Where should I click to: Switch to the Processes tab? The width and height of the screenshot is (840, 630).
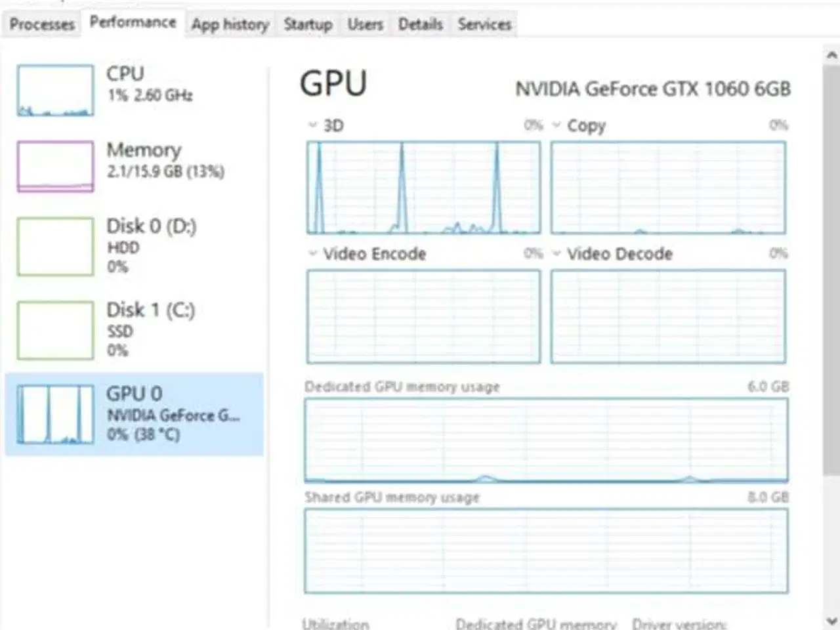click(41, 24)
